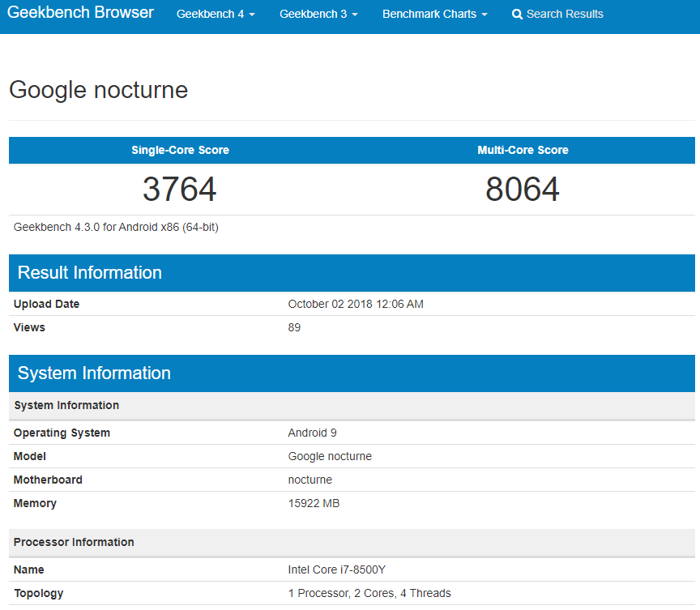Select the views count 89
This screenshot has width=700, height=610.
[294, 327]
